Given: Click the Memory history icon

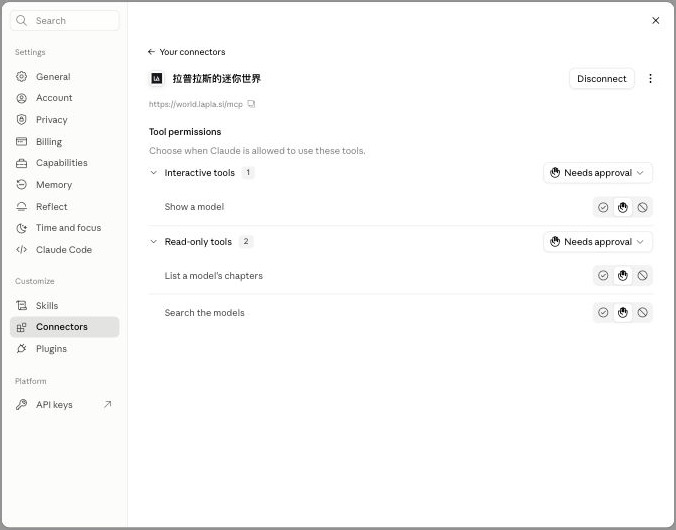Looking at the screenshot, I should [21, 185].
